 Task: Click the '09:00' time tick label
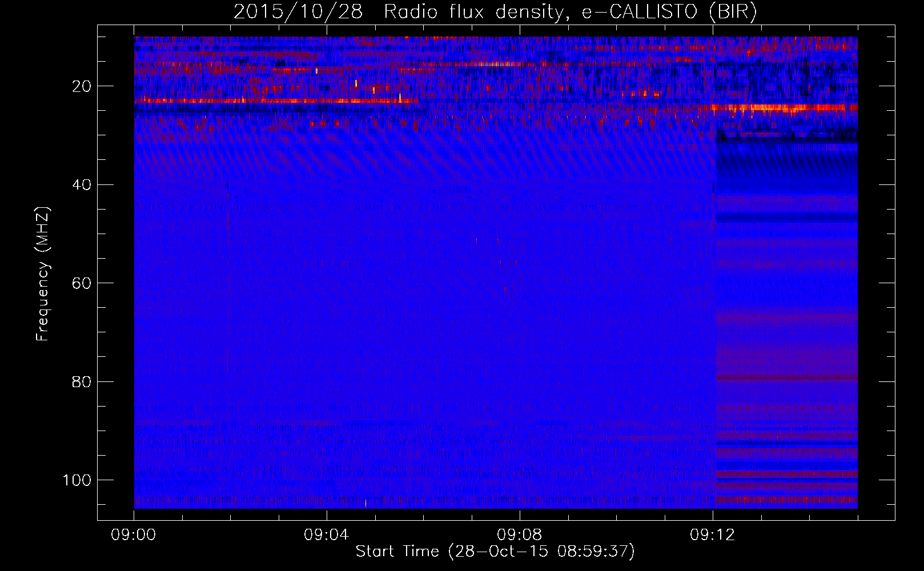point(134,535)
